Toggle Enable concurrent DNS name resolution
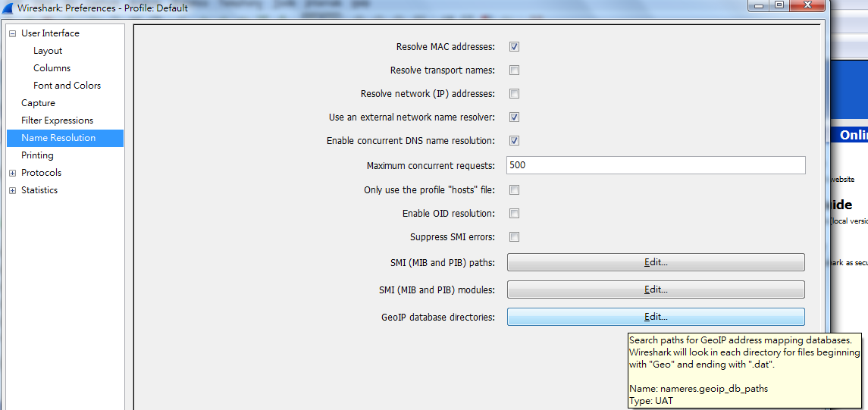Screen dimensions: 868x410 coord(514,140)
